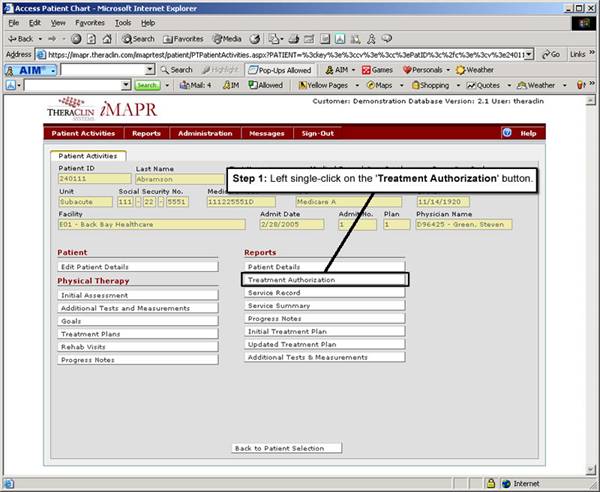Click the Initial Assessment button
This screenshot has width=600, height=492.
click(x=137, y=295)
